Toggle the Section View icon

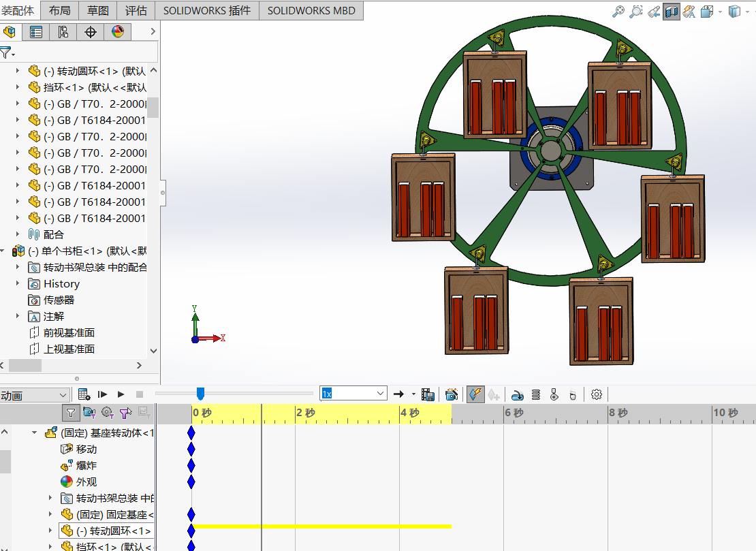(672, 12)
